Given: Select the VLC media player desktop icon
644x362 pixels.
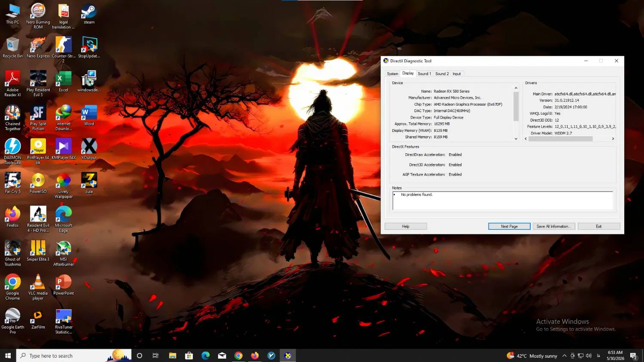Looking at the screenshot, I should click(x=38, y=287).
